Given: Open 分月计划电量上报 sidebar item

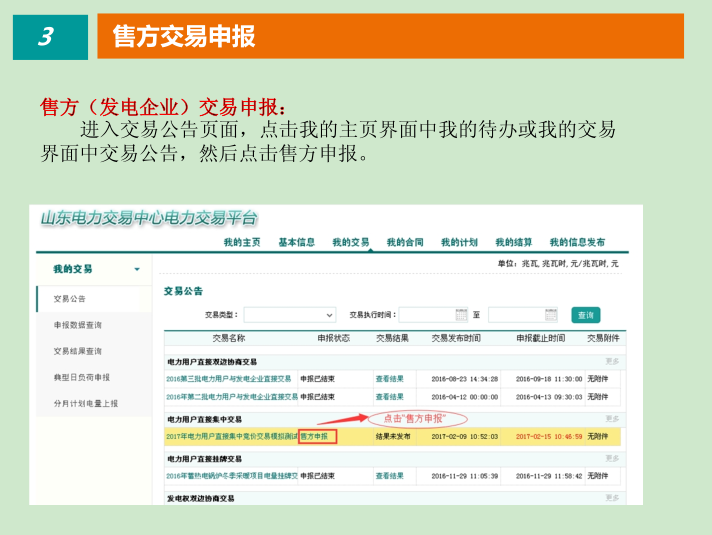Looking at the screenshot, I should coord(85,403).
